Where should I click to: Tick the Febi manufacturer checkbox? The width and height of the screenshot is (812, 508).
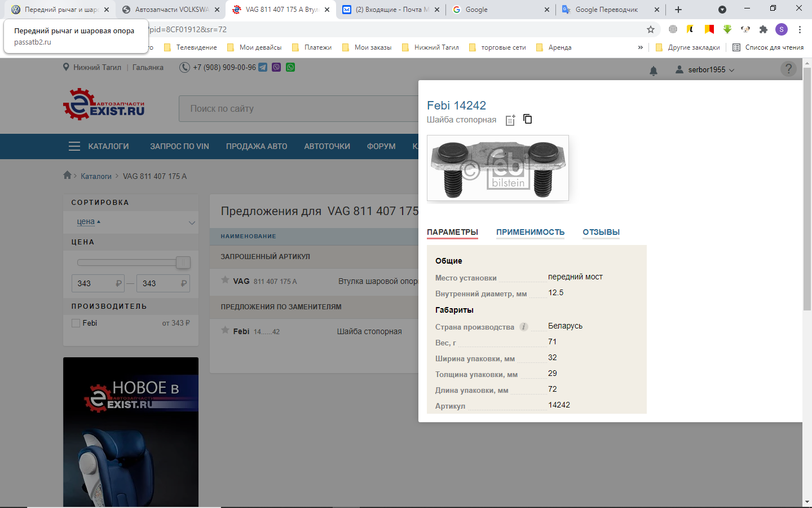click(x=76, y=323)
